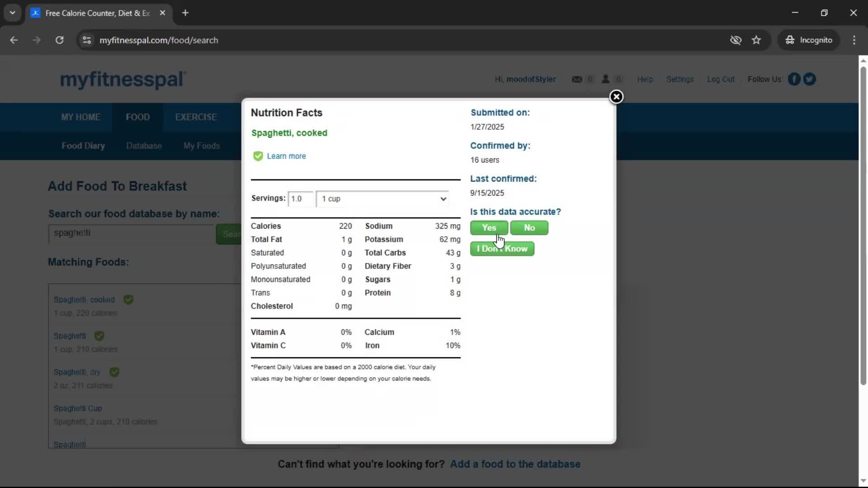Viewport: 868px width, 488px height.
Task: Click the page vertical scrollbar
Action: pos(863,226)
